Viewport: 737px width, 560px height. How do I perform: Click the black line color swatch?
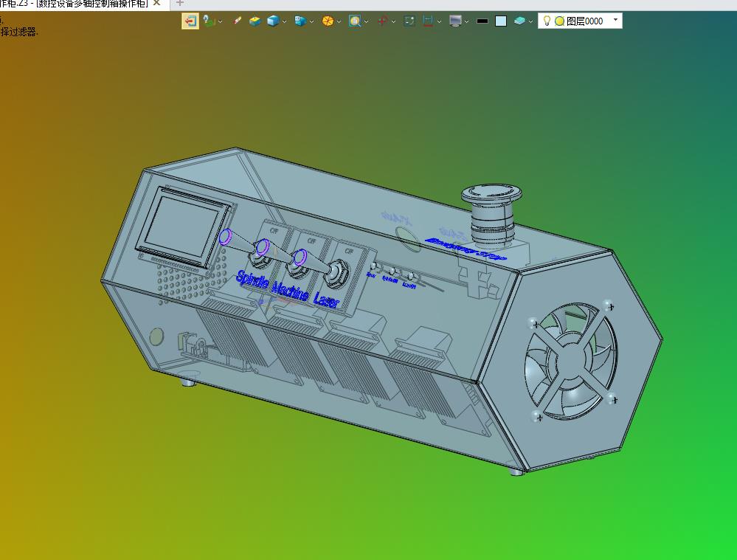[482, 21]
